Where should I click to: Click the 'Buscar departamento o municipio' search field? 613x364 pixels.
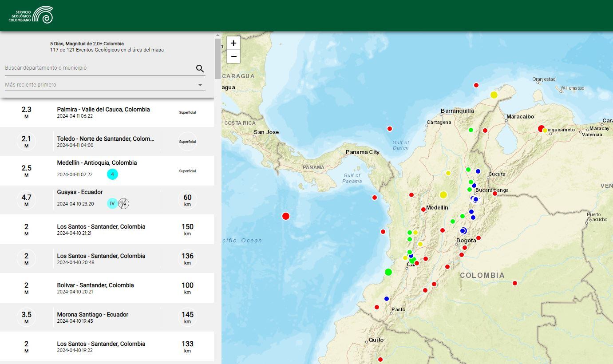click(89, 67)
